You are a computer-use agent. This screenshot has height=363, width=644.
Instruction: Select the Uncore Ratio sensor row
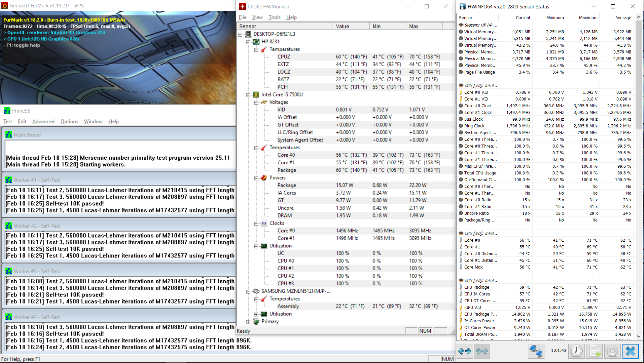click(545, 213)
